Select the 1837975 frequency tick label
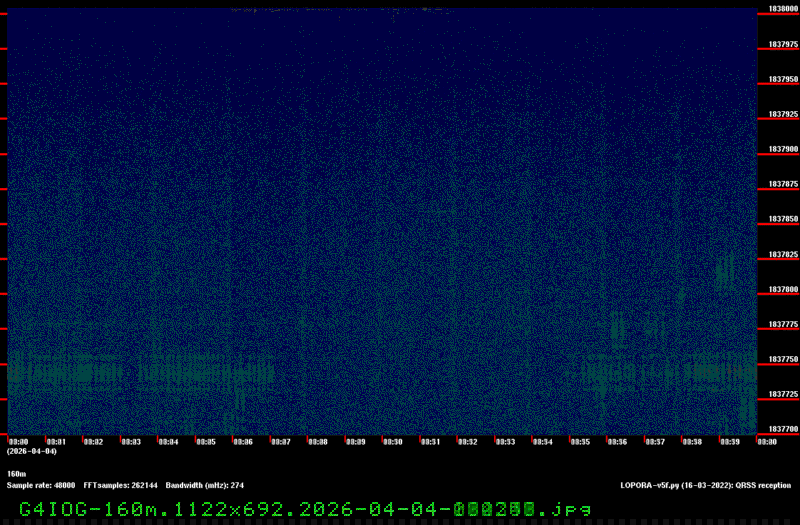800x525 pixels. point(782,44)
